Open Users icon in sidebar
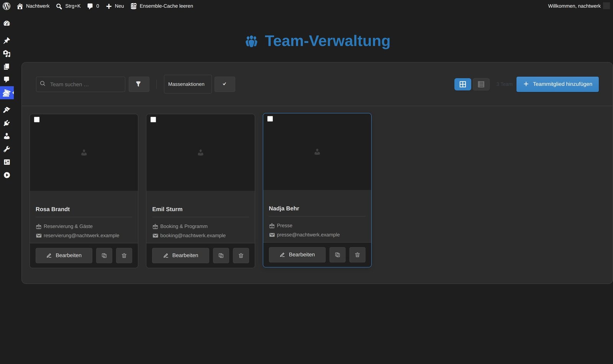 click(7, 136)
